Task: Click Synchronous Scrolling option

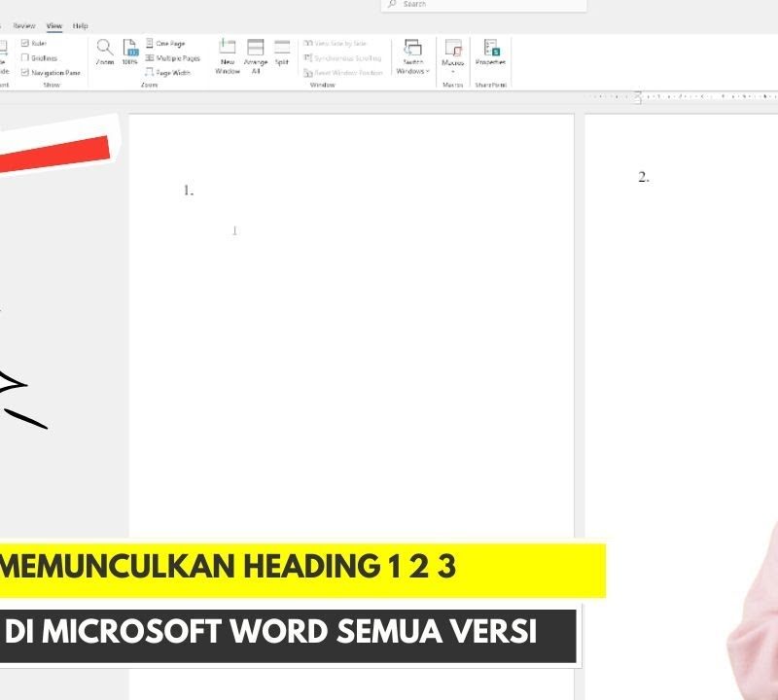Action: (x=342, y=58)
